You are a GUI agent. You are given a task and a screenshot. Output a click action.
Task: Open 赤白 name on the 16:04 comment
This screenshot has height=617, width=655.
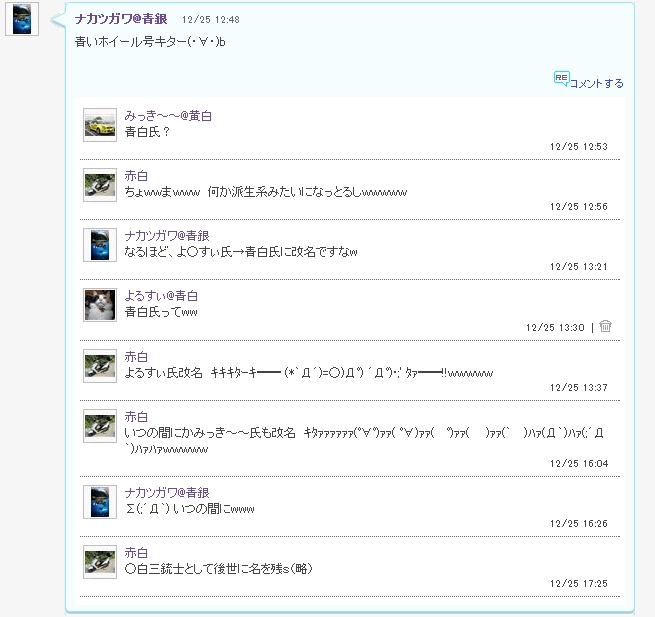(x=136, y=416)
